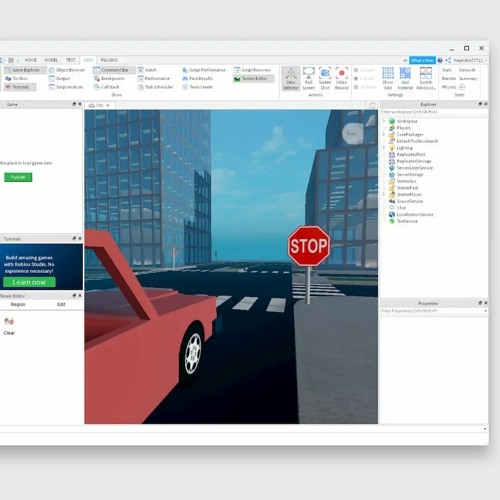Screen dimensions: 500x500
Task: Open the Find Results window
Action: [x=197, y=78]
